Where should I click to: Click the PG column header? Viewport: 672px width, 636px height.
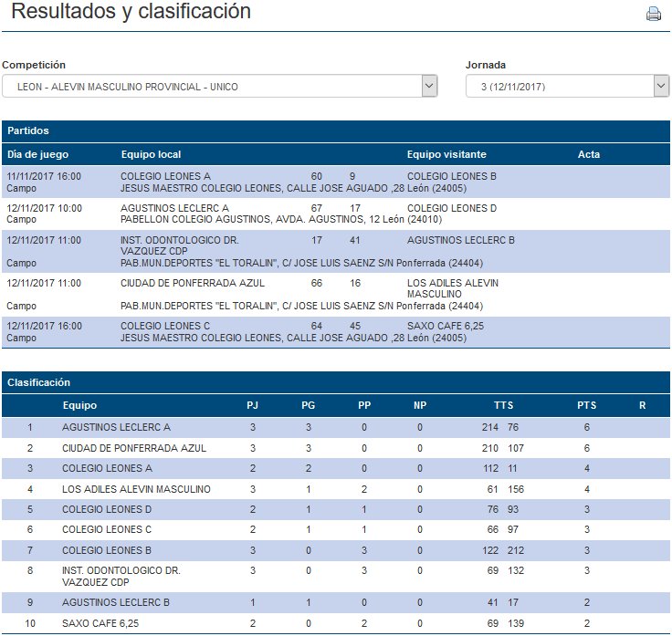coord(308,405)
